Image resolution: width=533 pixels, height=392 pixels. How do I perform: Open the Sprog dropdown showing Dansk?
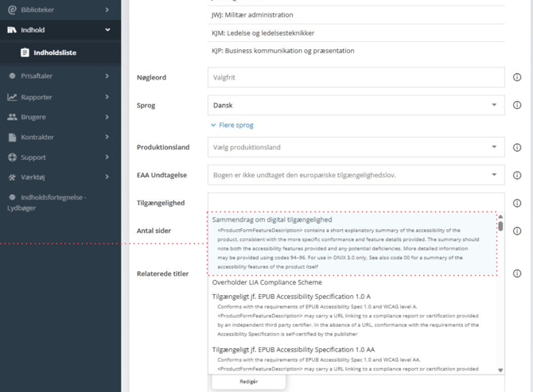(356, 105)
